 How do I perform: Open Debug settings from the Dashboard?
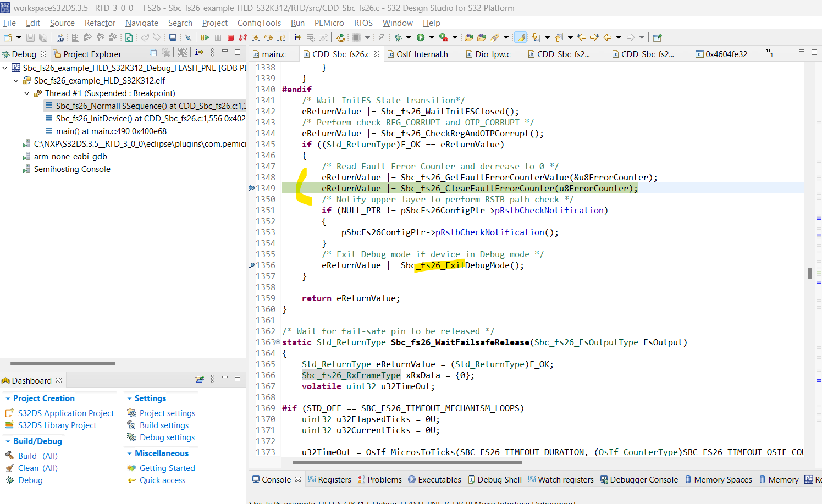167,437
